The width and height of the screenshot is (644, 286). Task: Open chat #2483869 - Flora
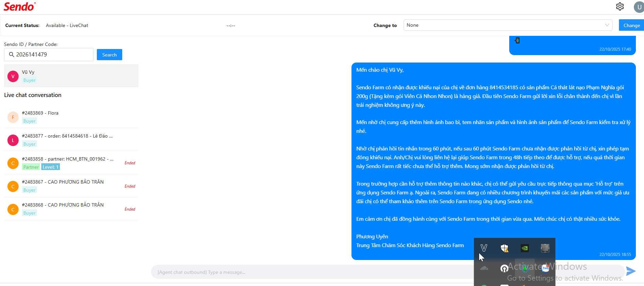71,117
